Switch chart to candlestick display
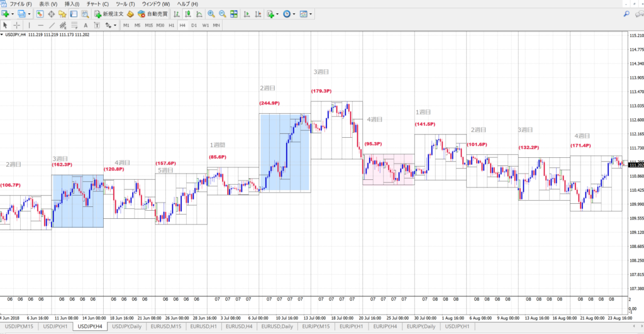Viewport: 644px width, 334px height. coord(188,14)
